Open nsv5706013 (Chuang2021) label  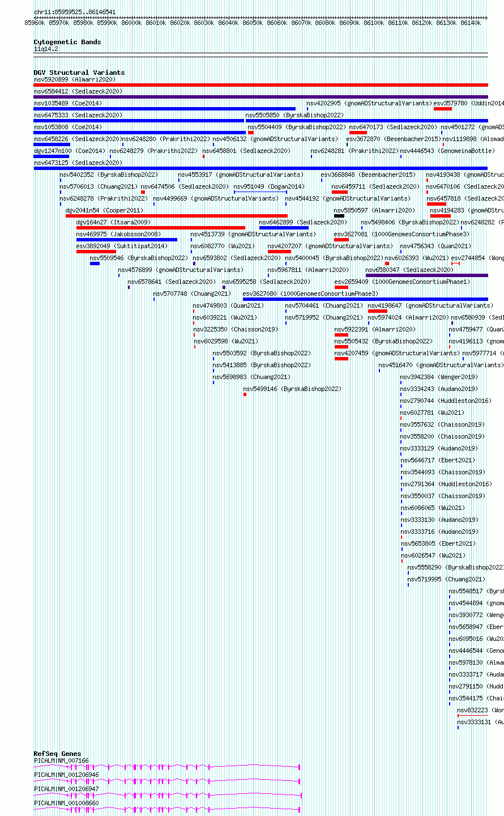coord(99,186)
